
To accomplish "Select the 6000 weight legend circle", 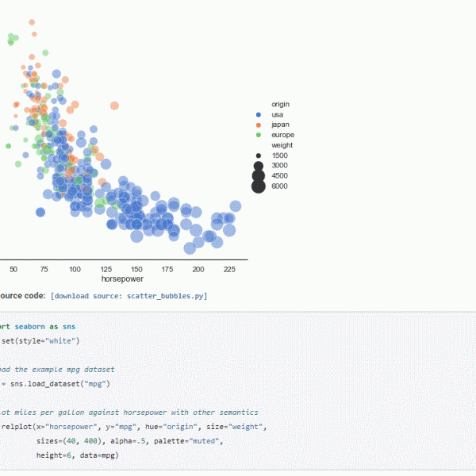I will (x=259, y=186).
